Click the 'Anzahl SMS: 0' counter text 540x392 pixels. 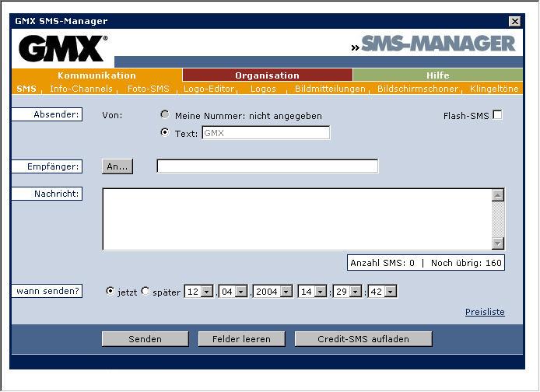pyautogui.click(x=382, y=263)
